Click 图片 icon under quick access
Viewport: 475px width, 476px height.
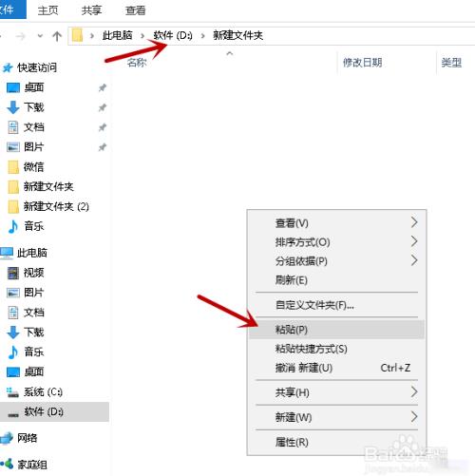[x=13, y=147]
